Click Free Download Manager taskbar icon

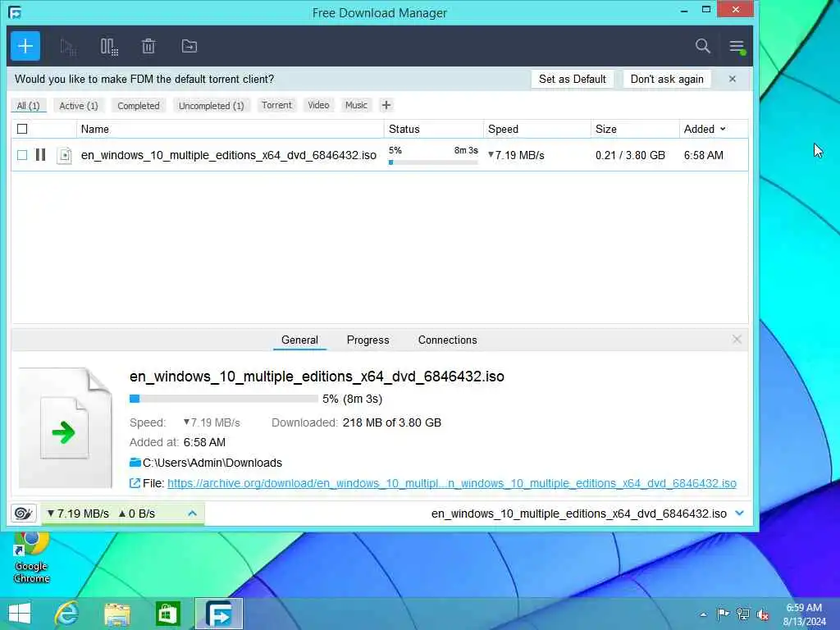(219, 614)
